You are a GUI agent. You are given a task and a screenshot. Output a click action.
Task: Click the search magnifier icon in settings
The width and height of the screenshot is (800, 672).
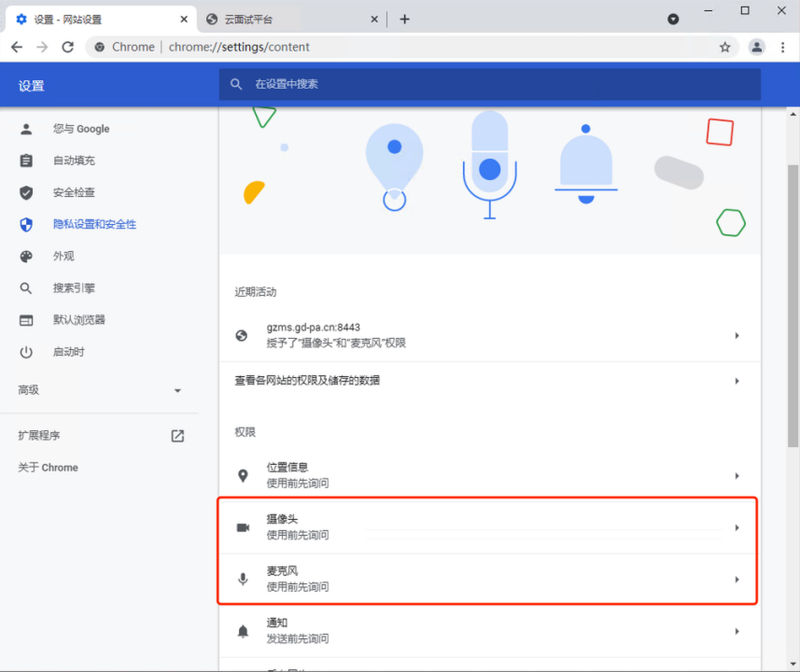click(x=236, y=84)
